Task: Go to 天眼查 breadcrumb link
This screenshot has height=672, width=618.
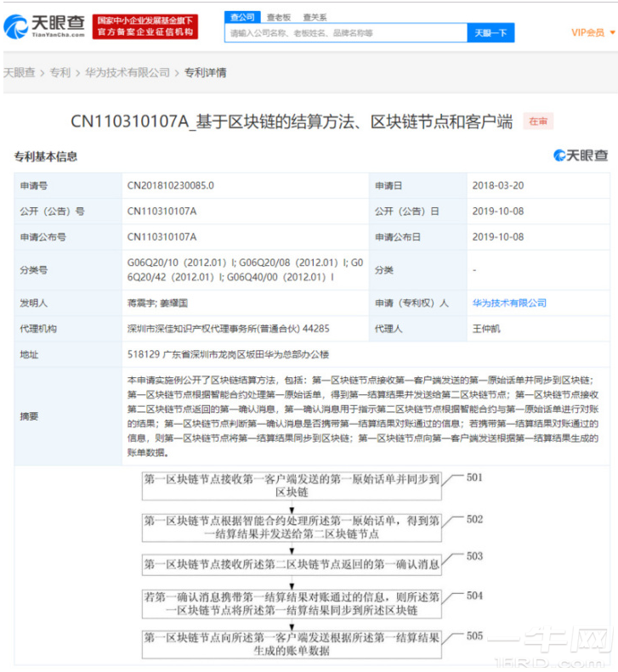Action: click(20, 72)
